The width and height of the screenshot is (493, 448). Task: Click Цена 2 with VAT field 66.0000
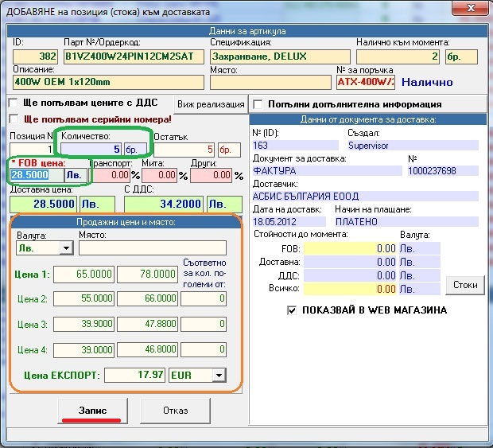point(147,298)
